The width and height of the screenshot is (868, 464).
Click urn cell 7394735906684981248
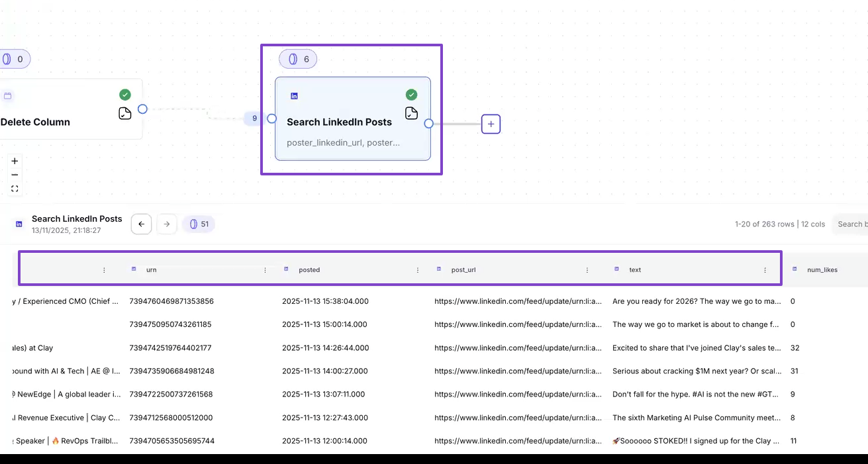[171, 371]
